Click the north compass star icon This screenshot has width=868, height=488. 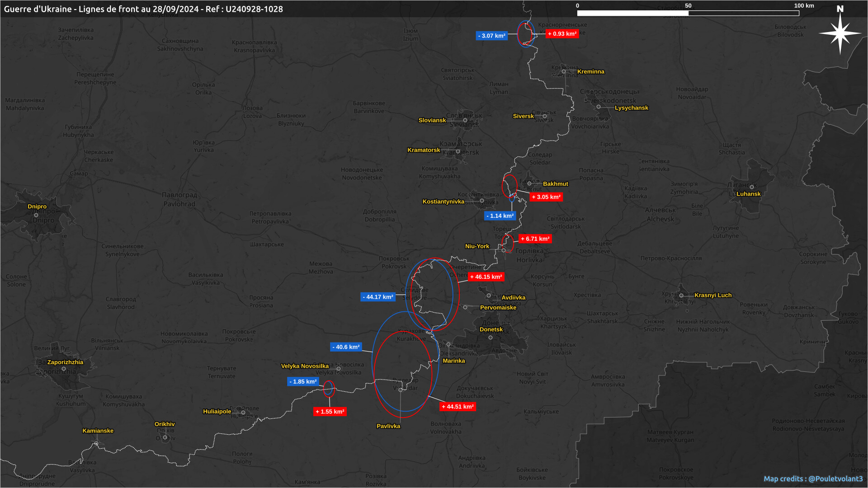click(x=840, y=33)
